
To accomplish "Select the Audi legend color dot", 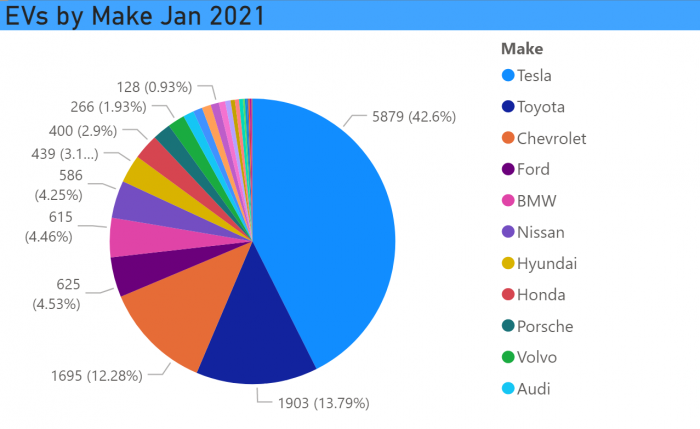I will [x=508, y=388].
